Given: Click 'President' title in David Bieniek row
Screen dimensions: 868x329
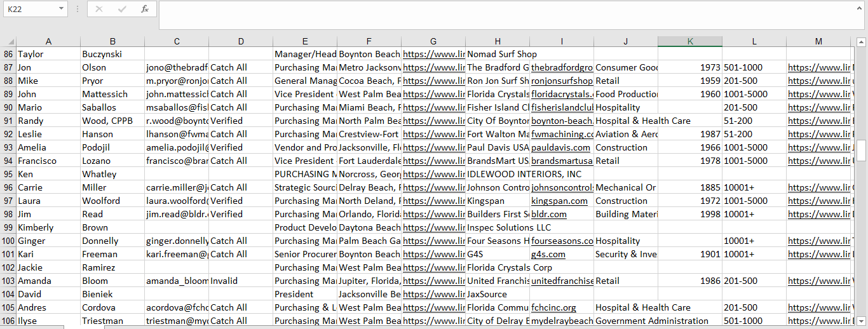Looking at the screenshot, I should (x=305, y=294).
